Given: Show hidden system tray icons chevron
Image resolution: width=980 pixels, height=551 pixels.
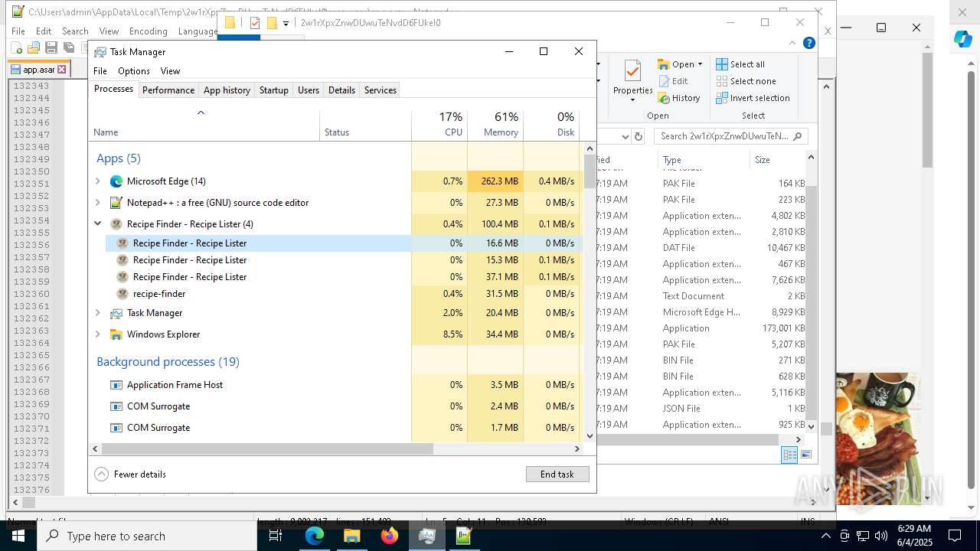Looking at the screenshot, I should tap(825, 536).
